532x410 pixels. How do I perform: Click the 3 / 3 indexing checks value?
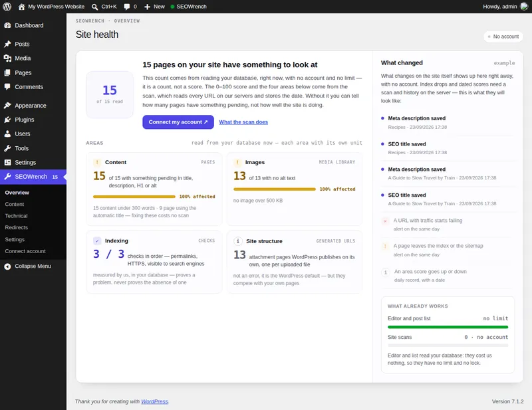pyautogui.click(x=108, y=254)
